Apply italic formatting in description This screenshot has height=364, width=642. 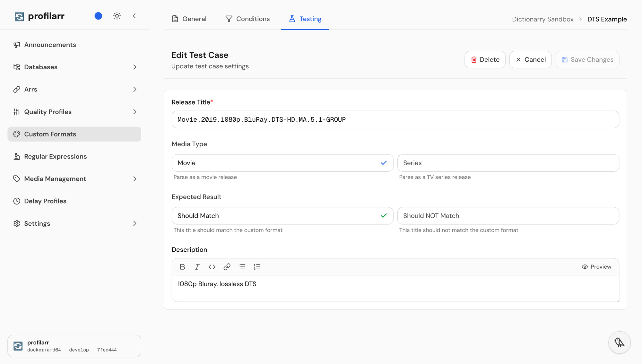pyautogui.click(x=197, y=267)
